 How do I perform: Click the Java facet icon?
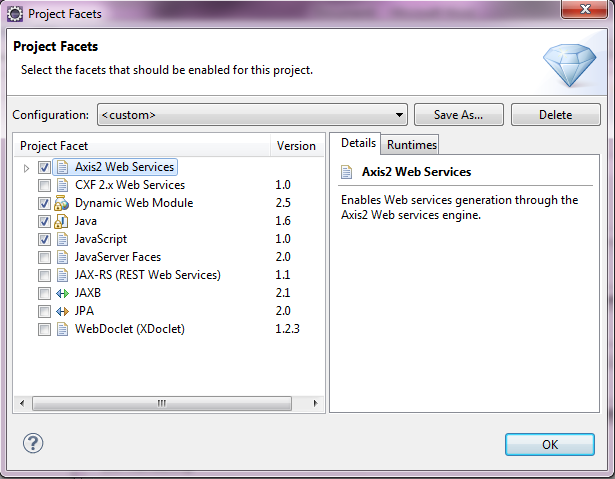(x=61, y=221)
